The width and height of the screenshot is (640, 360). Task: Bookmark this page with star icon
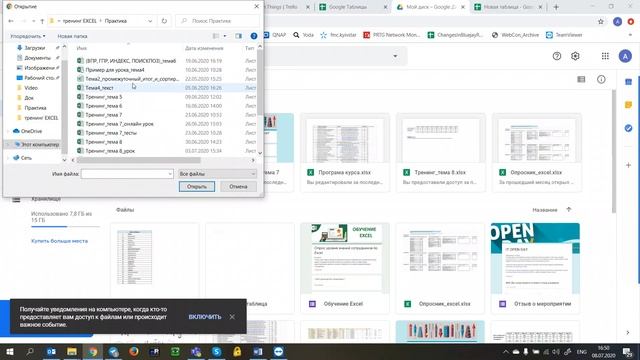[x=600, y=22]
